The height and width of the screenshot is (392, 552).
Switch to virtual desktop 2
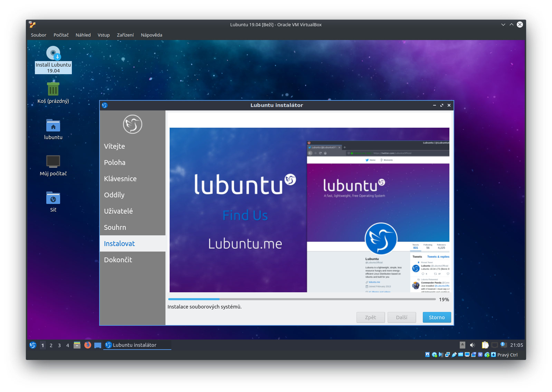[51, 345]
